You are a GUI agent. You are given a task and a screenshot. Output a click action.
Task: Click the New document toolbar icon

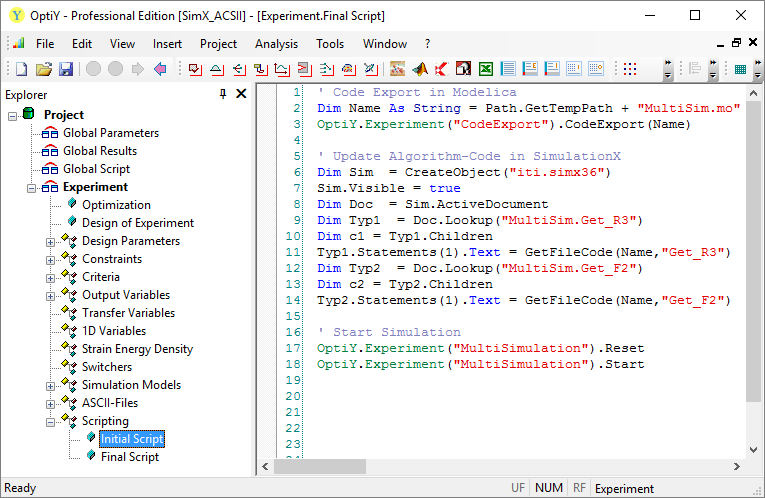(21, 69)
